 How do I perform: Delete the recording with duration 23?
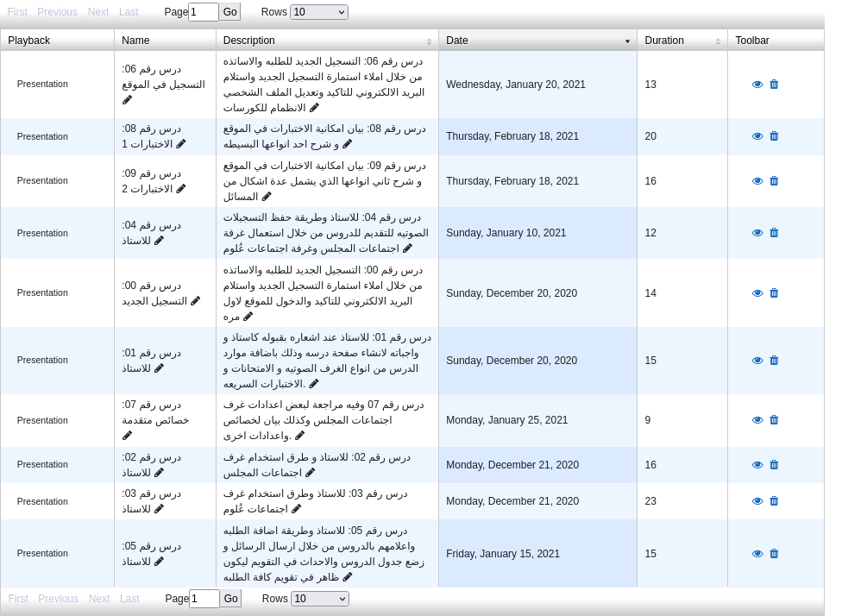tap(774, 501)
